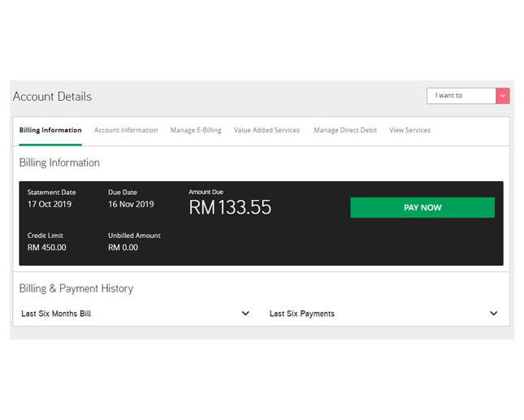Screen dimensions: 524x420
Task: Click the green PAY NOW button
Action: click(x=422, y=207)
